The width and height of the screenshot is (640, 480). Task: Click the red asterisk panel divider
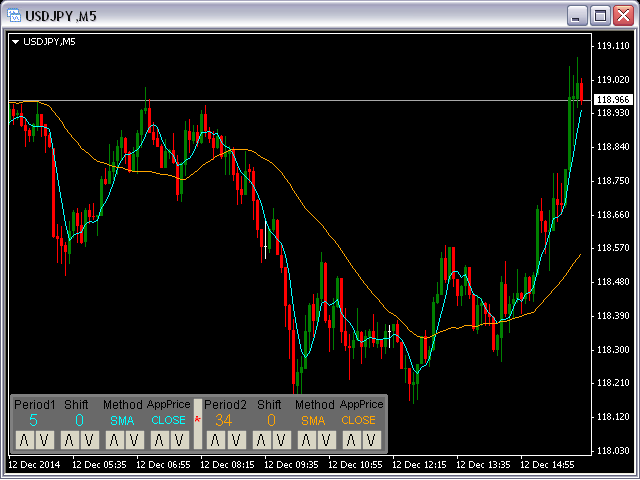click(x=197, y=421)
